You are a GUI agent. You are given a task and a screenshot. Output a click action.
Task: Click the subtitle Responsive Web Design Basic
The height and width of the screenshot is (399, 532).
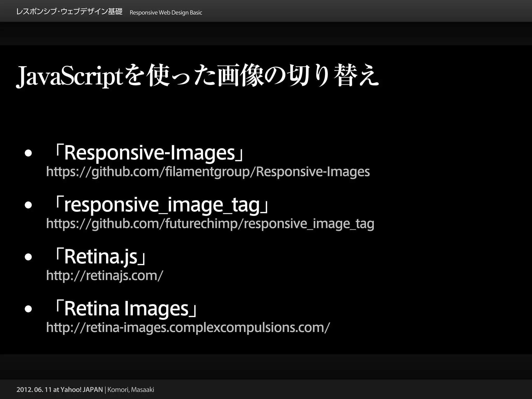(166, 13)
